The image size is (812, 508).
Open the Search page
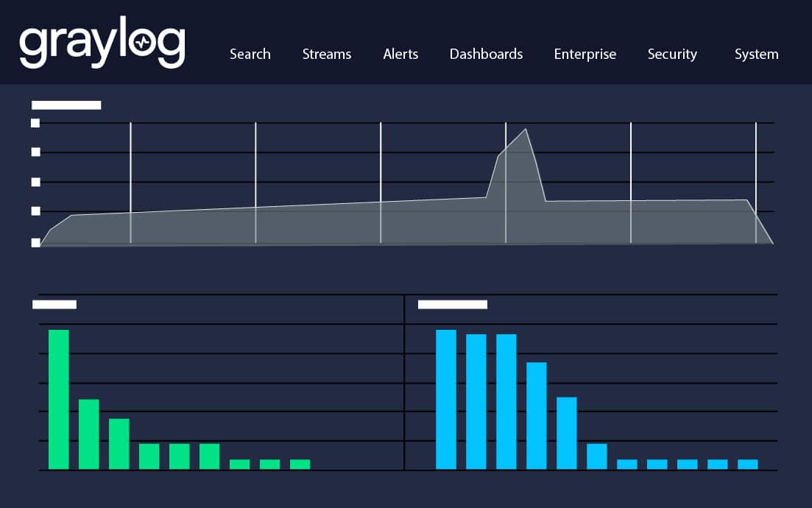pos(250,54)
